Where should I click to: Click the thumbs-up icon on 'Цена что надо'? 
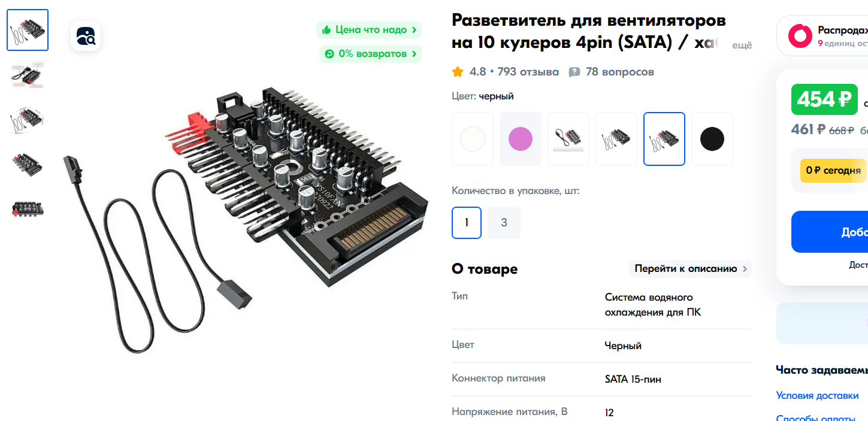[x=326, y=30]
